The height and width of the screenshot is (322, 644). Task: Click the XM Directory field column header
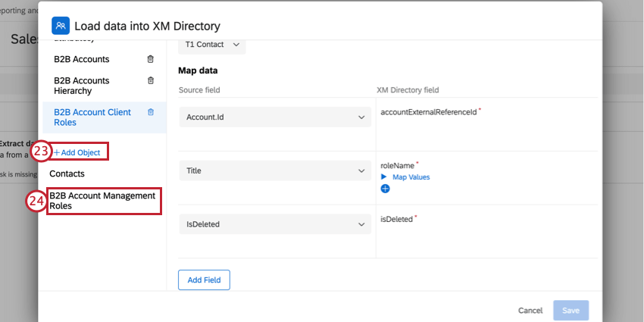[408, 90]
